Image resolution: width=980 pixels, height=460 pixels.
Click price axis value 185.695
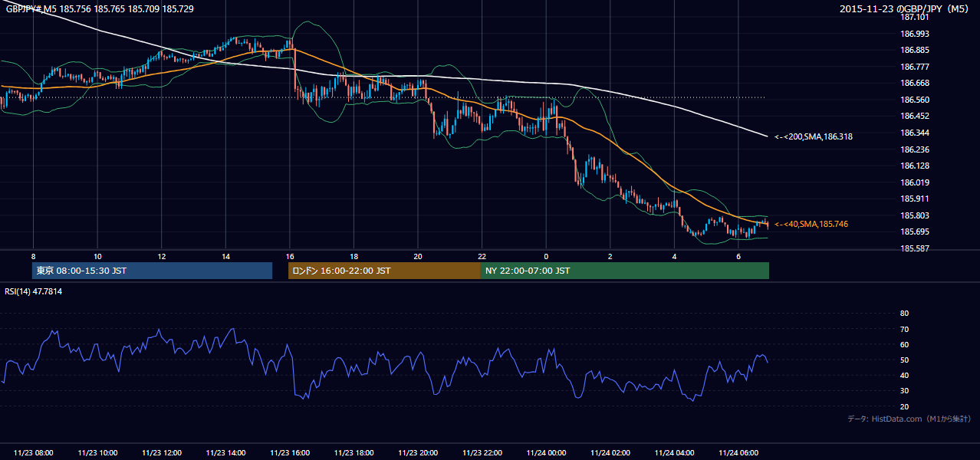914,232
